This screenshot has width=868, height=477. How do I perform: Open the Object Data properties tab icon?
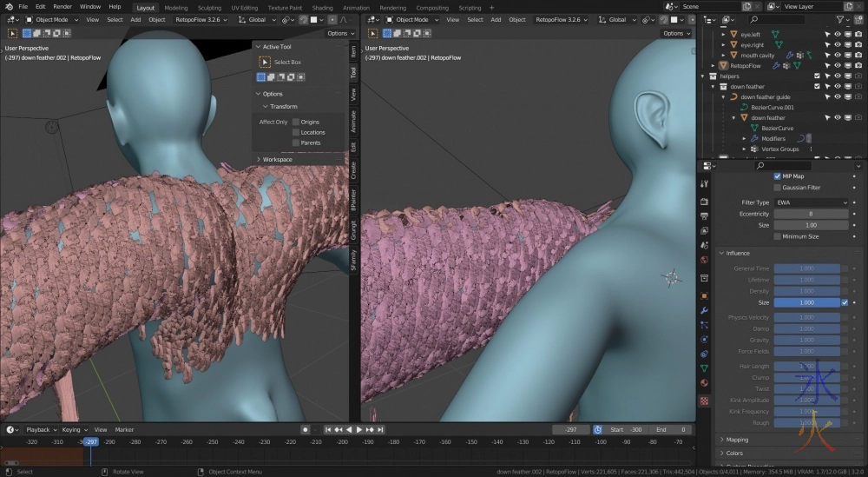tap(704, 368)
